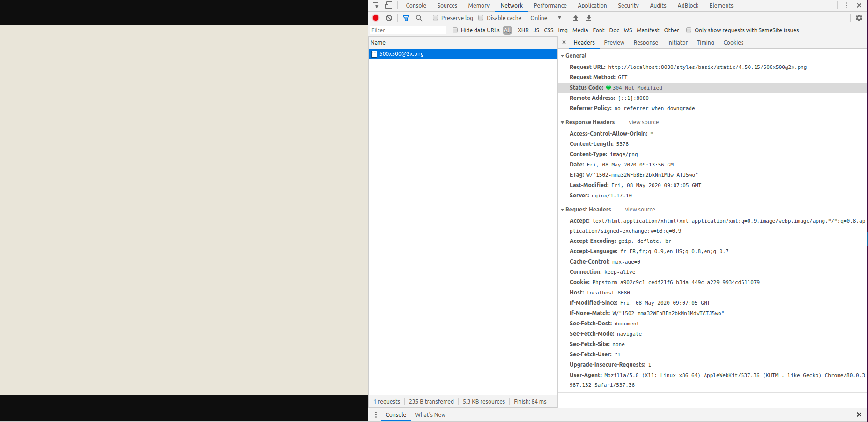Open DevTools settings gear
Viewport: 868px width, 422px height.
[859, 18]
